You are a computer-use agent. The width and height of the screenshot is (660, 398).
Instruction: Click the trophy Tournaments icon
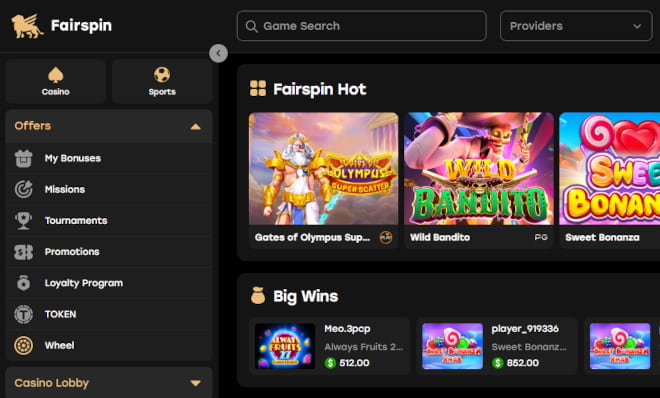[24, 220]
